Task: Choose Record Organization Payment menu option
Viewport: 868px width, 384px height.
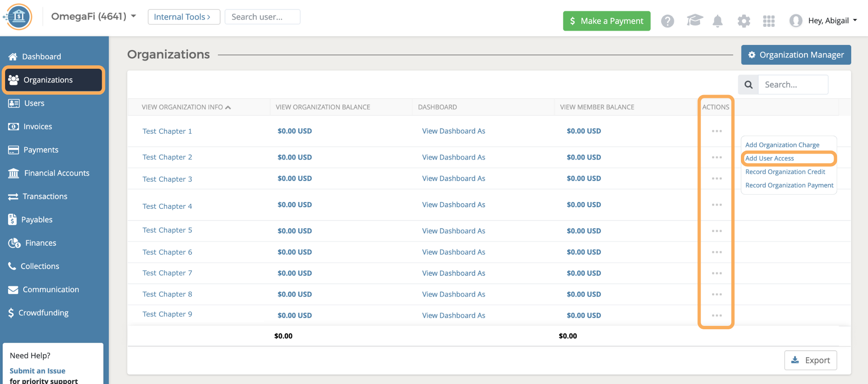Action: point(789,185)
